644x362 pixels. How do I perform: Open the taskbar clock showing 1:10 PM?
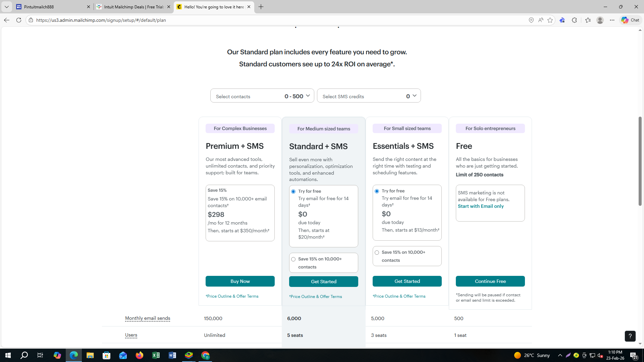click(x=615, y=355)
